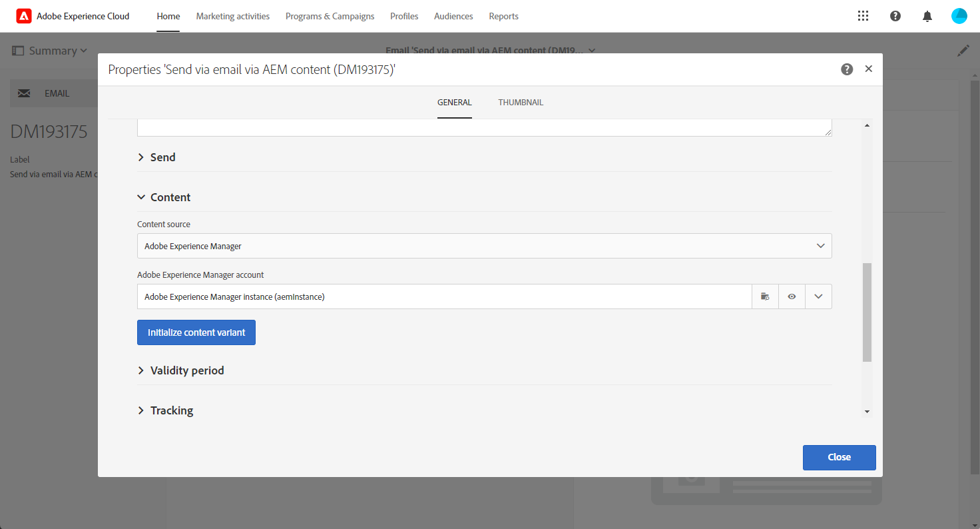Open the Profiles menu

point(404,16)
